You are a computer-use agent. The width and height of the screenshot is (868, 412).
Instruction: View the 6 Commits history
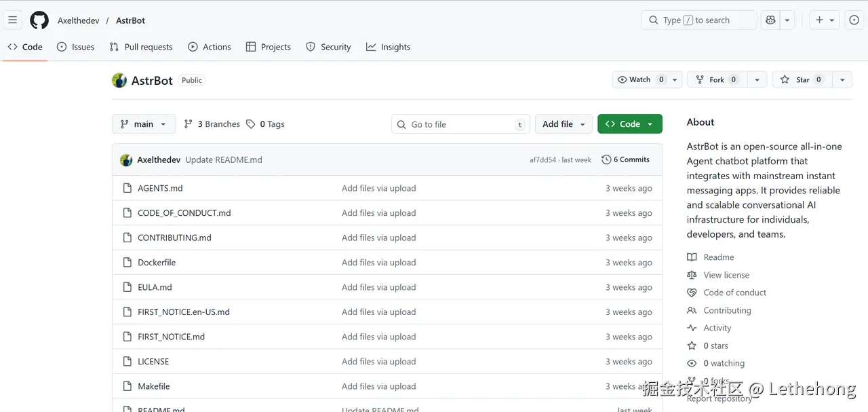click(625, 160)
